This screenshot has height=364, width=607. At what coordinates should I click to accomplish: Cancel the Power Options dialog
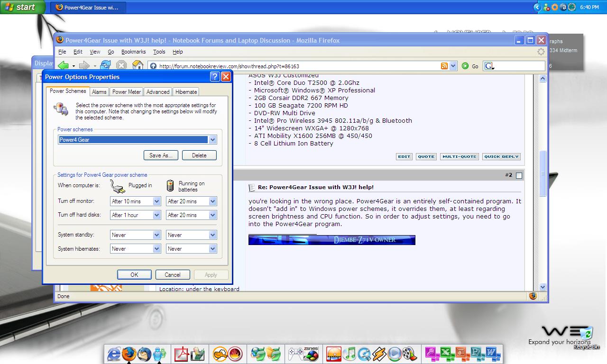pyautogui.click(x=173, y=275)
